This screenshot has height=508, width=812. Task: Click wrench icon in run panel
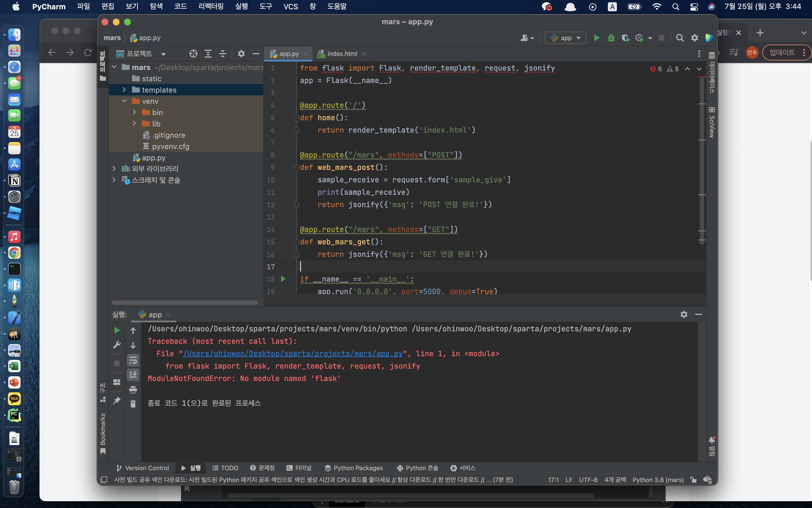click(117, 345)
